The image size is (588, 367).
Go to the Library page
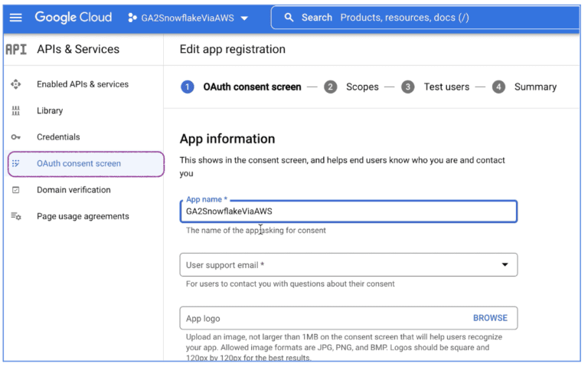50,110
